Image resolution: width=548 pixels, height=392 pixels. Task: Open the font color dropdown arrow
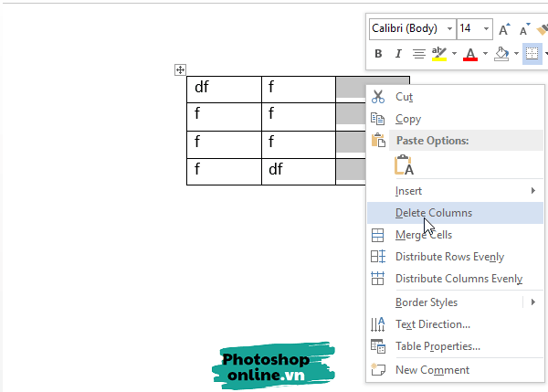[484, 55]
